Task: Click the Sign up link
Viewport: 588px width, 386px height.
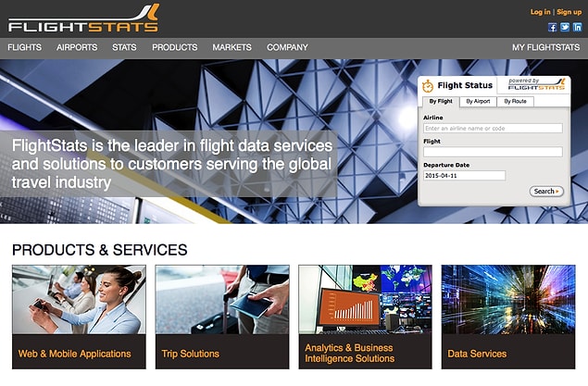Action: (x=569, y=12)
